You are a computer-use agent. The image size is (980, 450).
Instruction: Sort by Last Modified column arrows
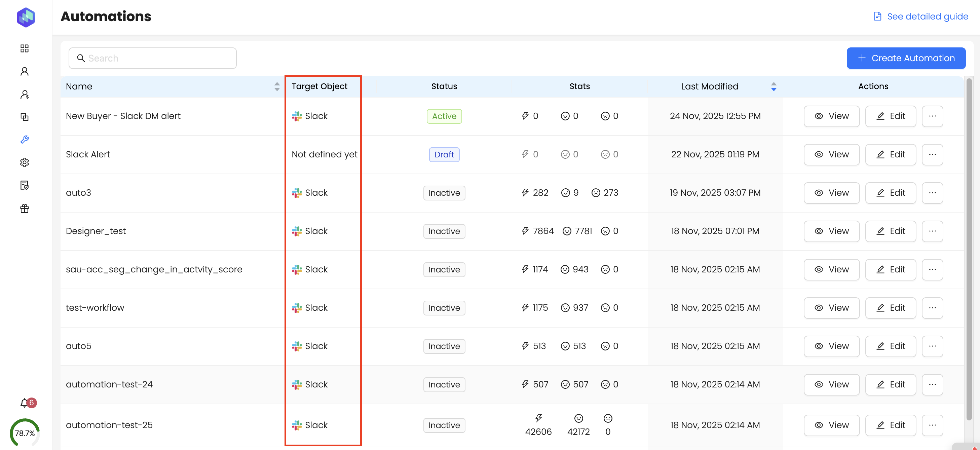(774, 86)
